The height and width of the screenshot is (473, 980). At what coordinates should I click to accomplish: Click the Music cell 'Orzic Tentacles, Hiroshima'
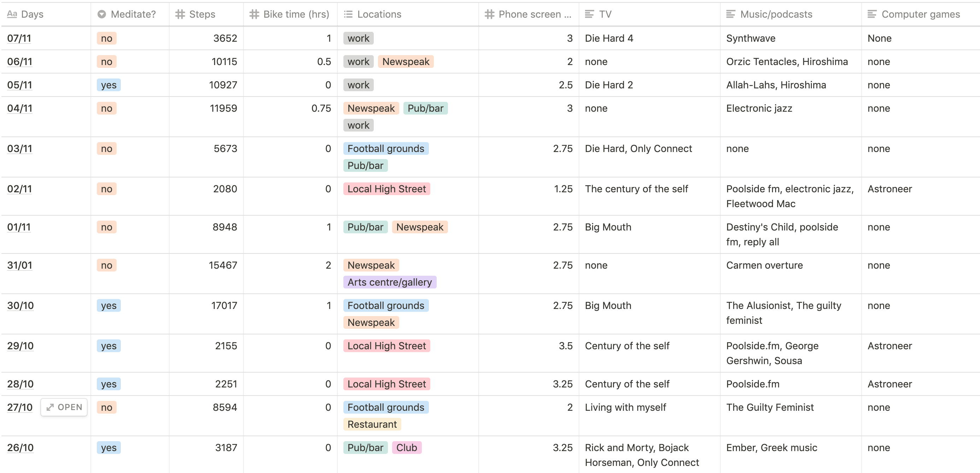point(791,62)
